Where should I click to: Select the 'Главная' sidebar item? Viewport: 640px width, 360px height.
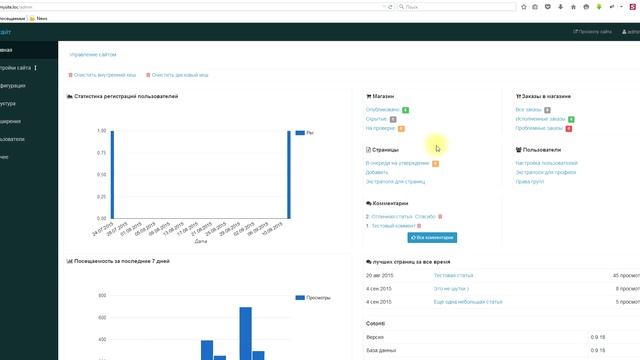pos(29,50)
